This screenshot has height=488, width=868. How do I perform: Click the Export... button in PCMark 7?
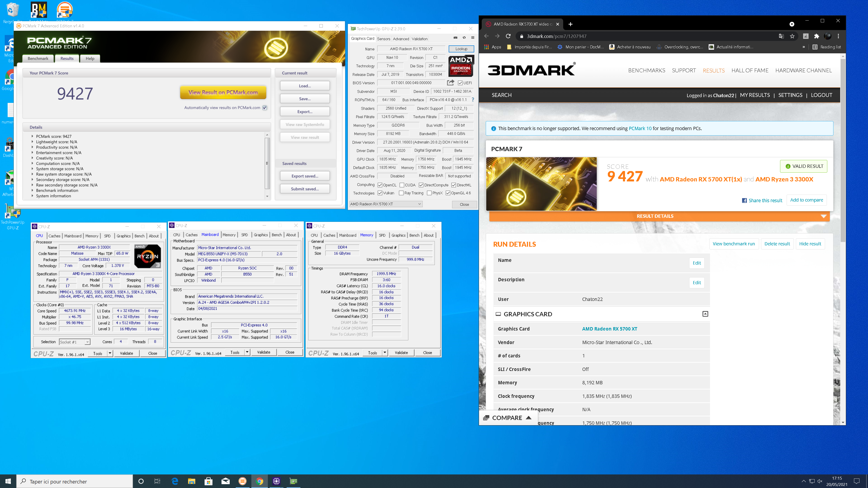(305, 111)
